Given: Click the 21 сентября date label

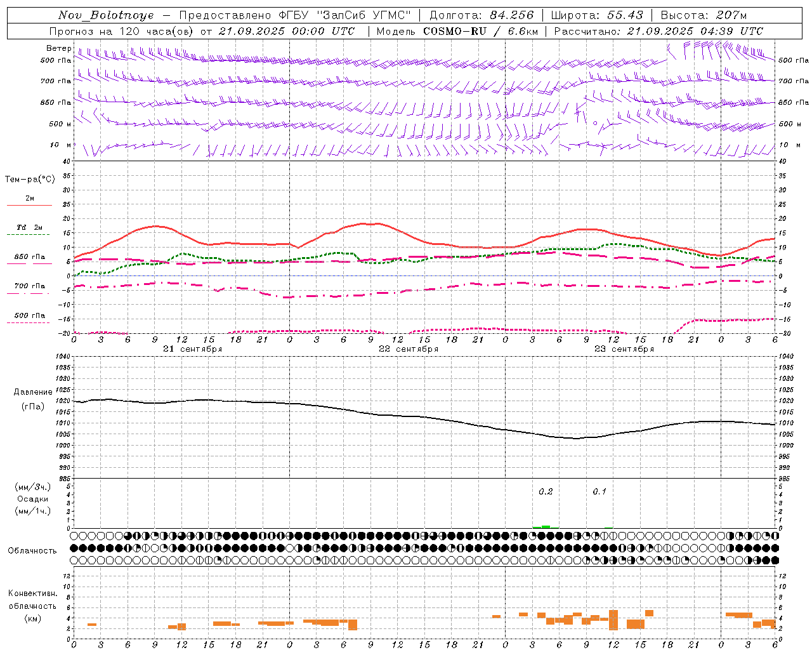Looking at the screenshot, I should (x=192, y=349).
